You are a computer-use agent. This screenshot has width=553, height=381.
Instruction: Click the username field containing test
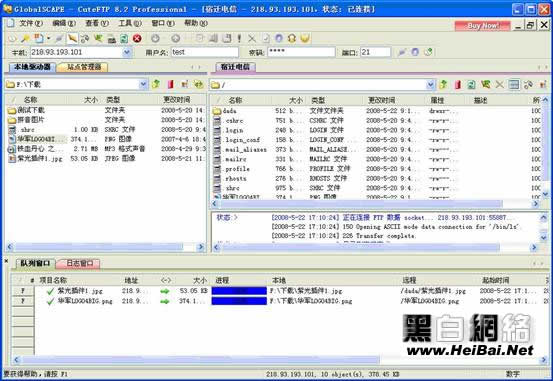click(x=205, y=52)
